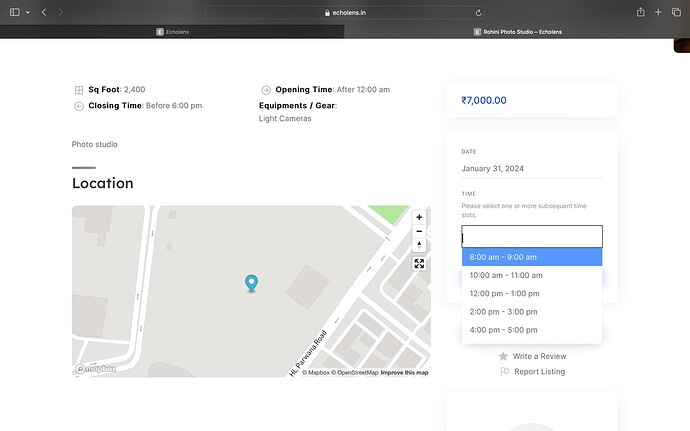The image size is (690, 431).
Task: Show the tab overview
Action: (676, 12)
